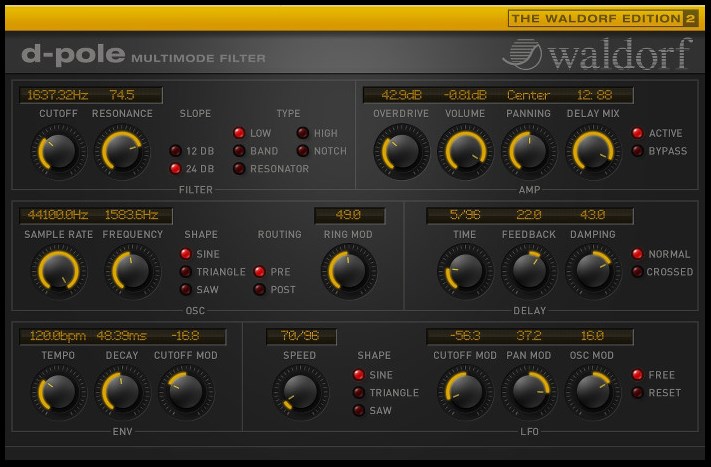This screenshot has height=467, width=711.
Task: Click the Center panning display value
Action: 529,95
